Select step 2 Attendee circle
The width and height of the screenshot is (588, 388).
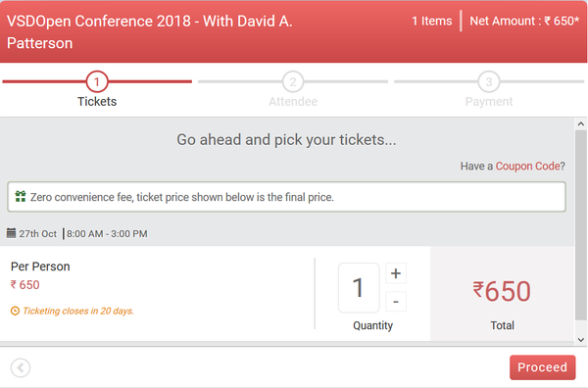click(x=293, y=81)
